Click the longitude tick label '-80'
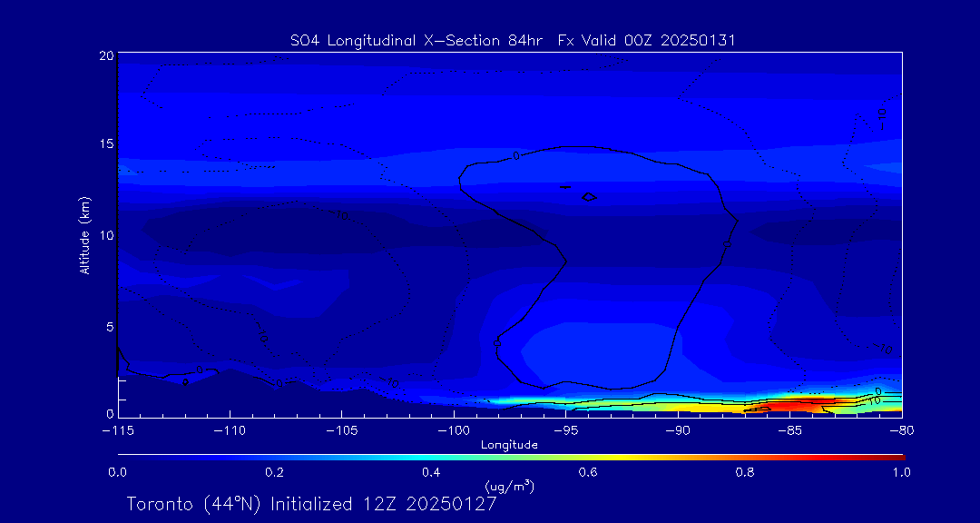 tap(902, 431)
